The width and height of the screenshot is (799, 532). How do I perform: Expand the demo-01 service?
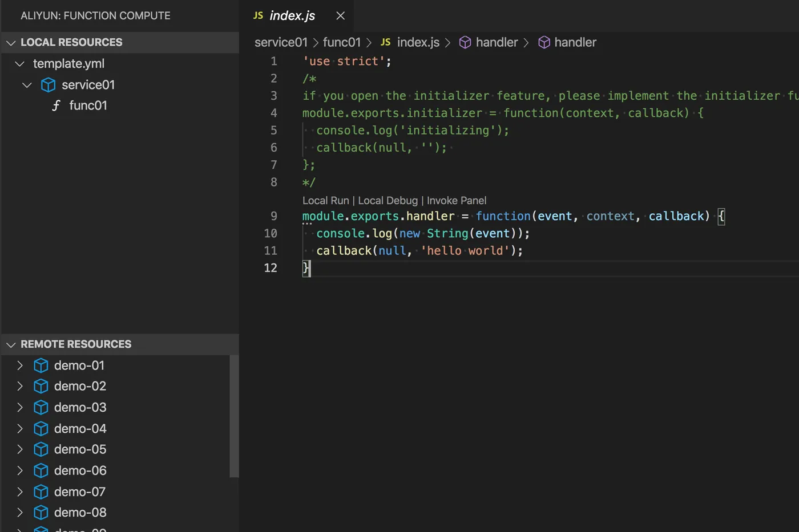point(20,366)
